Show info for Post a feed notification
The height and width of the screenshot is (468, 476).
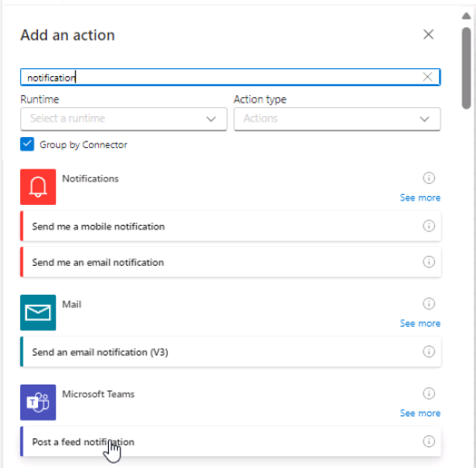click(429, 442)
